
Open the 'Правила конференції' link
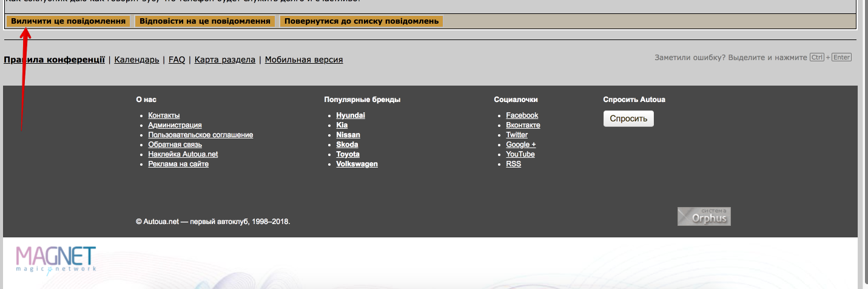[x=55, y=59]
